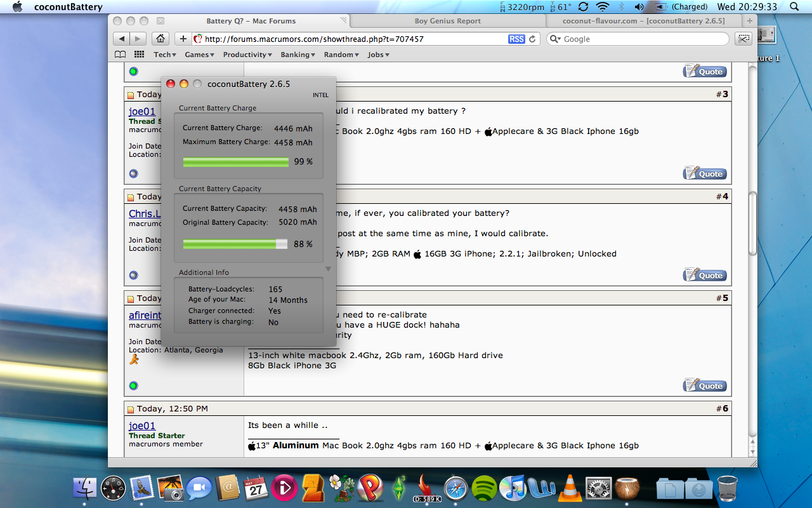Viewport: 812px width, 508px height.
Task: Add bookmark with the plus button
Action: (183, 39)
